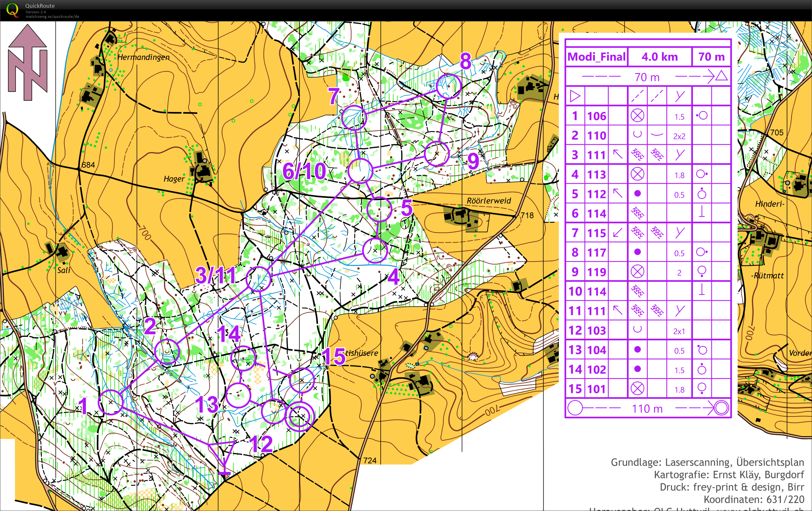Select control circle 1 on the map
The height and width of the screenshot is (511, 812).
(x=111, y=402)
